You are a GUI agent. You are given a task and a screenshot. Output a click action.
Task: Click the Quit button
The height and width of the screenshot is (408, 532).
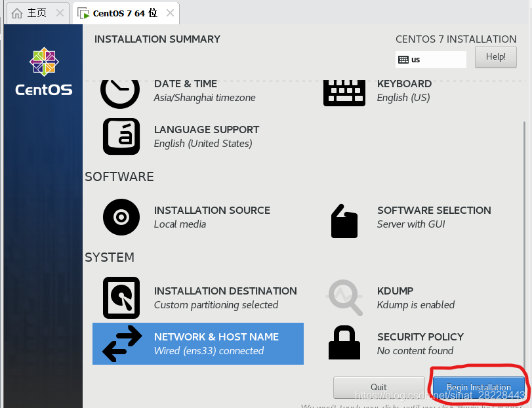point(379,387)
